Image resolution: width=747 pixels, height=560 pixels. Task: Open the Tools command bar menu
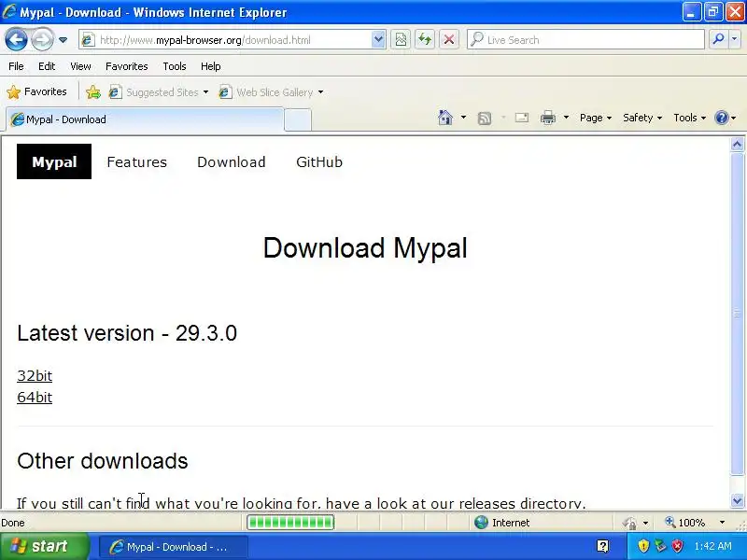point(690,118)
